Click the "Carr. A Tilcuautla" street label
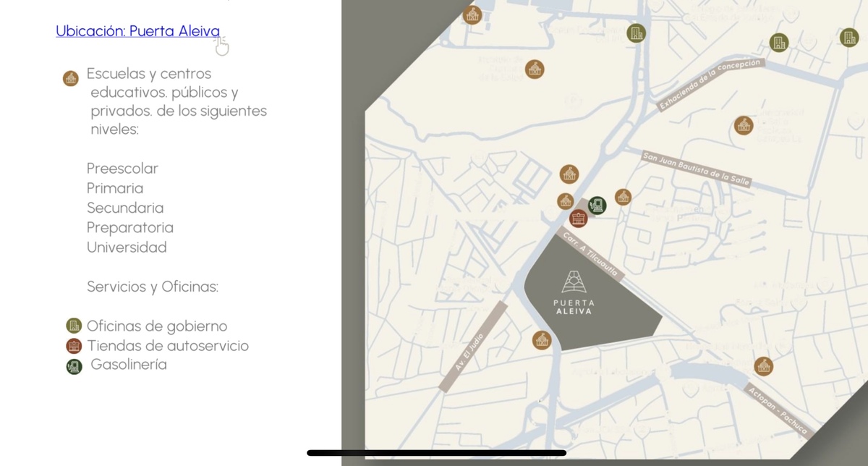 coord(590,255)
